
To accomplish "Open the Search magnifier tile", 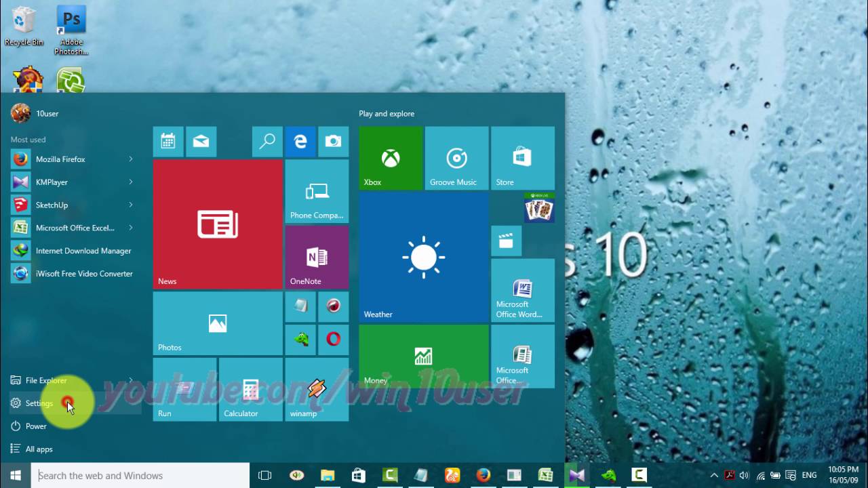I will 267,142.
